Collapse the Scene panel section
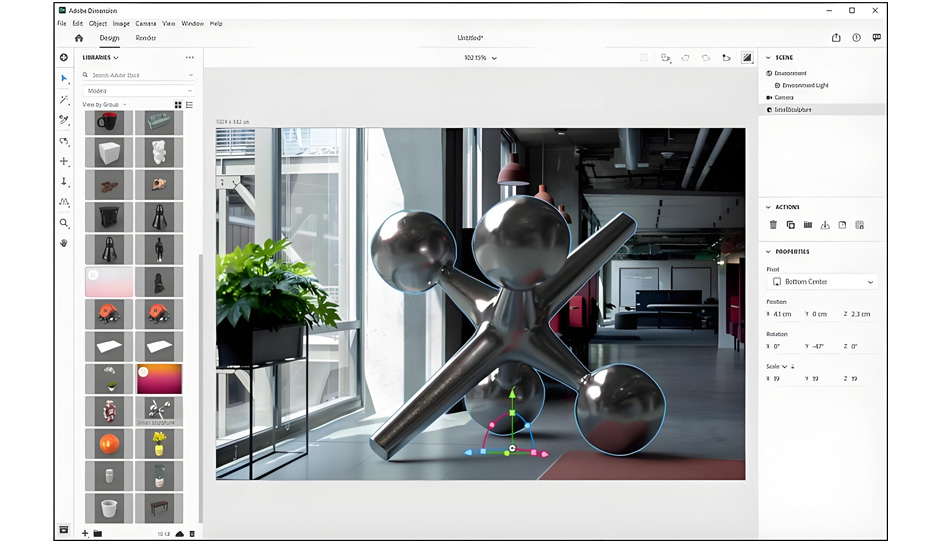 click(x=769, y=58)
